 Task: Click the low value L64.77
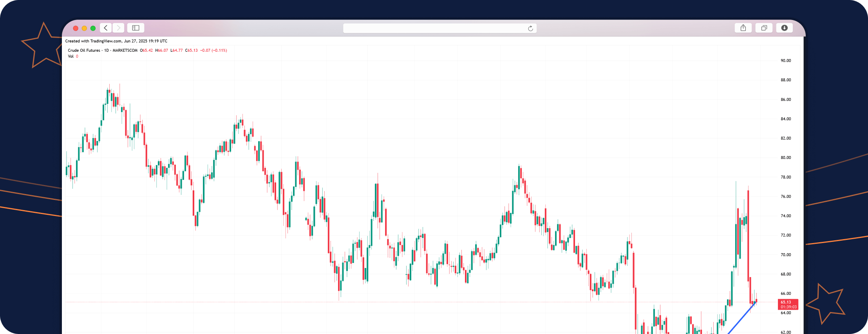pyautogui.click(x=176, y=50)
